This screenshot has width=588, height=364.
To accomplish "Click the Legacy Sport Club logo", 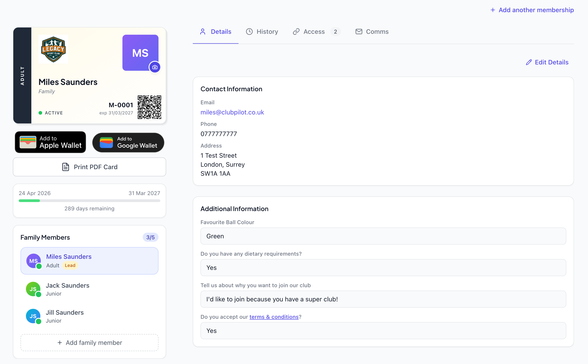I will coord(53,49).
